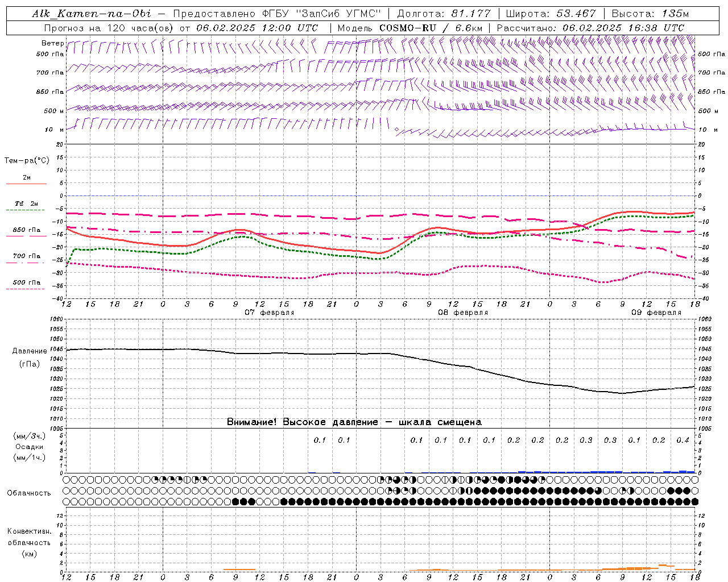Click the forecast start 06.02.2025 12:00 UTC
This screenshot has height=582, width=728.
click(257, 28)
